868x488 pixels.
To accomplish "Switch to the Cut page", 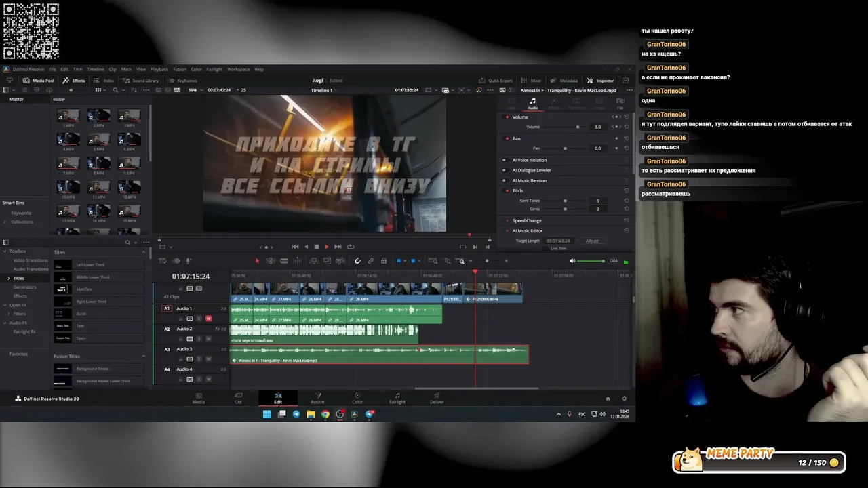I will (x=238, y=399).
